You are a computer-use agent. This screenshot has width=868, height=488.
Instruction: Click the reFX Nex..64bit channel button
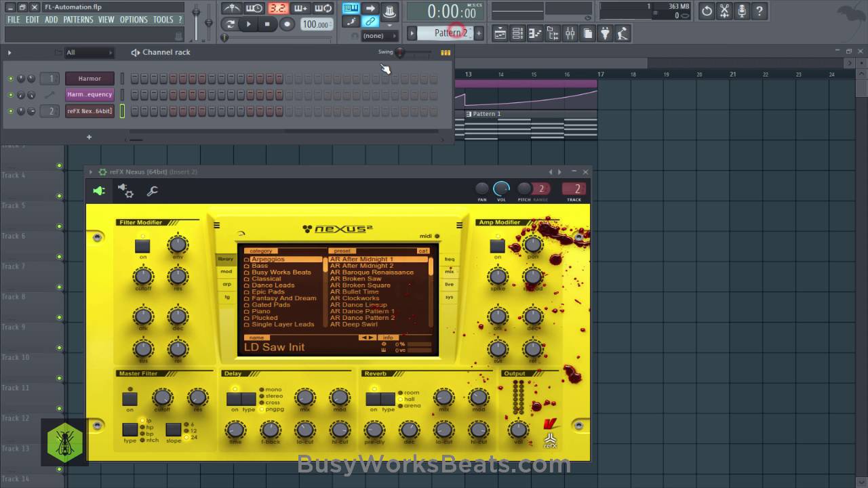coord(90,111)
